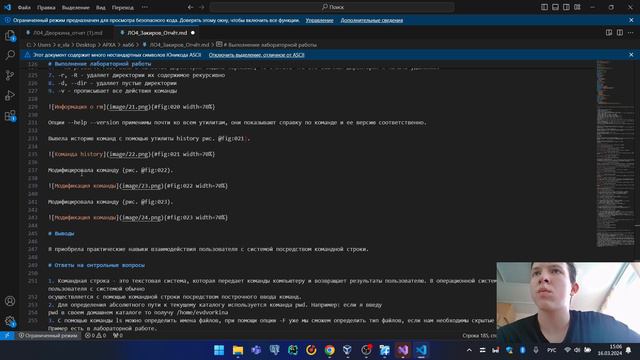
Task: Open the Explorer view in activity bar
Action: click(x=10, y=36)
